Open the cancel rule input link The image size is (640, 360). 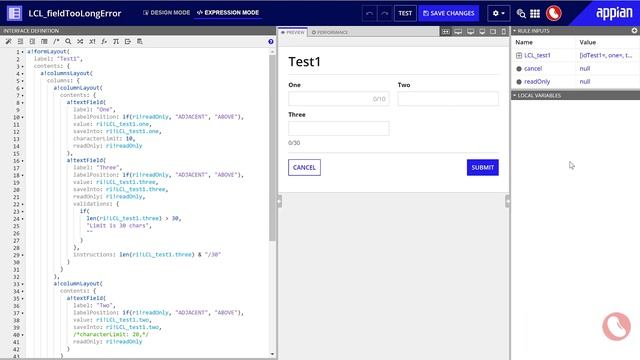pyautogui.click(x=533, y=69)
